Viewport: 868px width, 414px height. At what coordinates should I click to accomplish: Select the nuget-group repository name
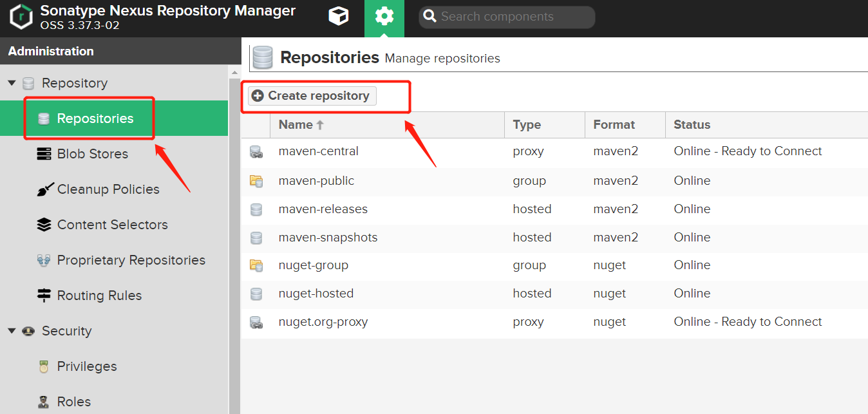pos(314,265)
